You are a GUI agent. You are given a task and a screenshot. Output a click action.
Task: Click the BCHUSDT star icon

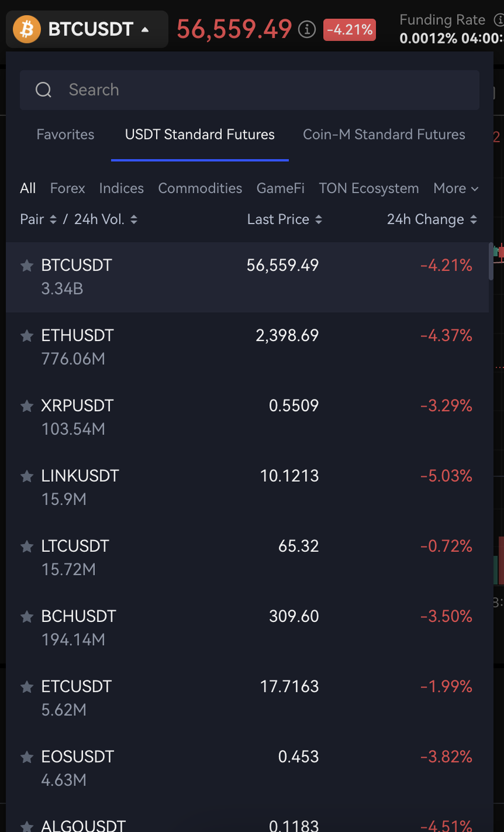pyautogui.click(x=27, y=617)
